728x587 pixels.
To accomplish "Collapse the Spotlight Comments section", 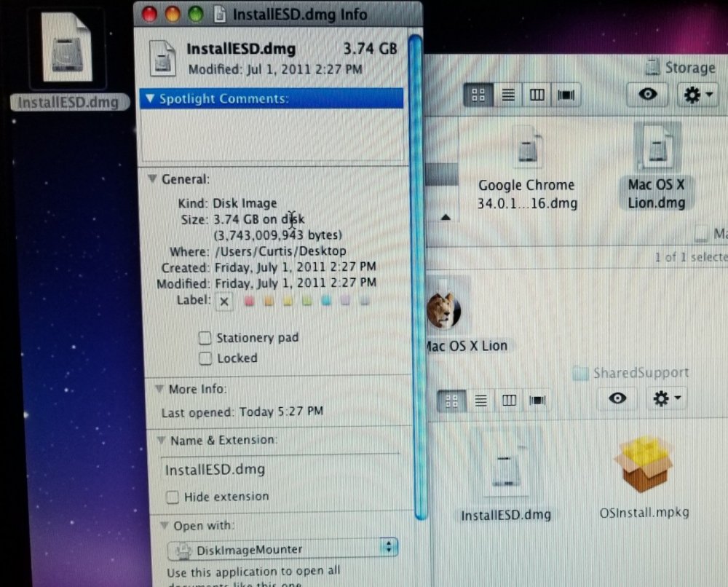I will click(149, 98).
